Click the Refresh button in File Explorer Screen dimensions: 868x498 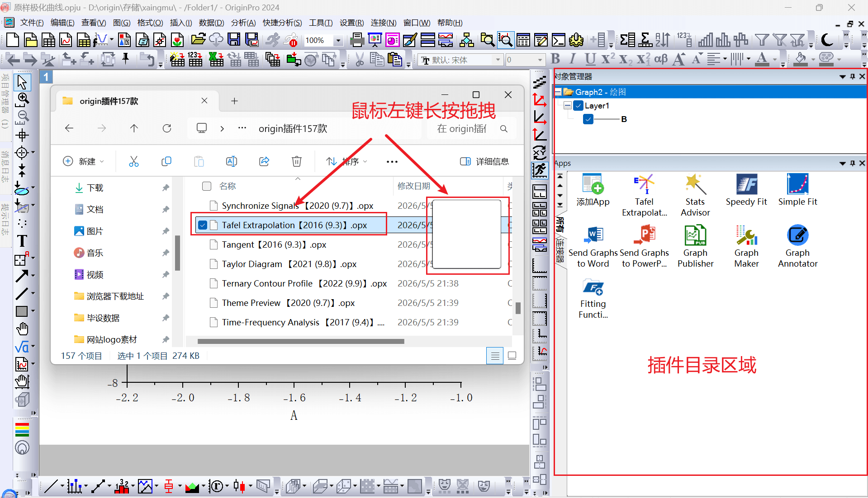167,128
